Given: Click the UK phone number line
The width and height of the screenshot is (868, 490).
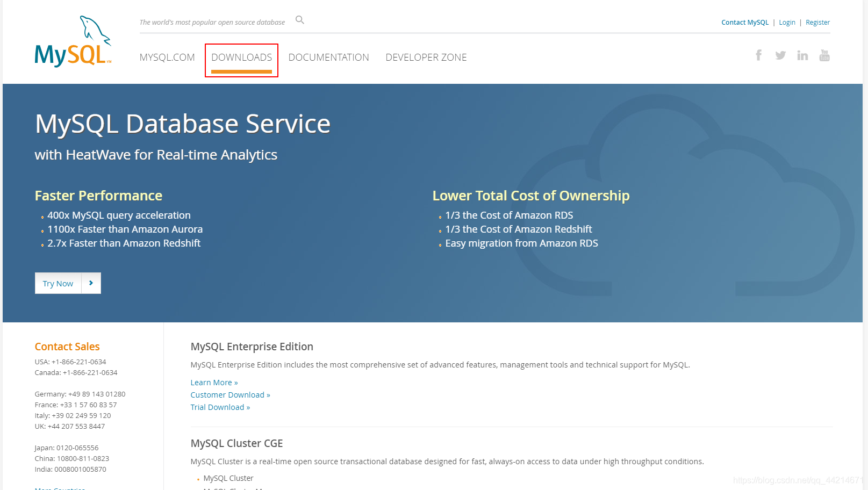Looking at the screenshot, I should click(70, 427).
